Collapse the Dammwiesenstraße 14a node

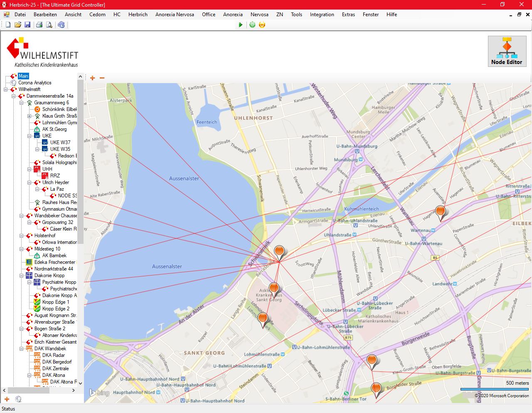(x=13, y=96)
